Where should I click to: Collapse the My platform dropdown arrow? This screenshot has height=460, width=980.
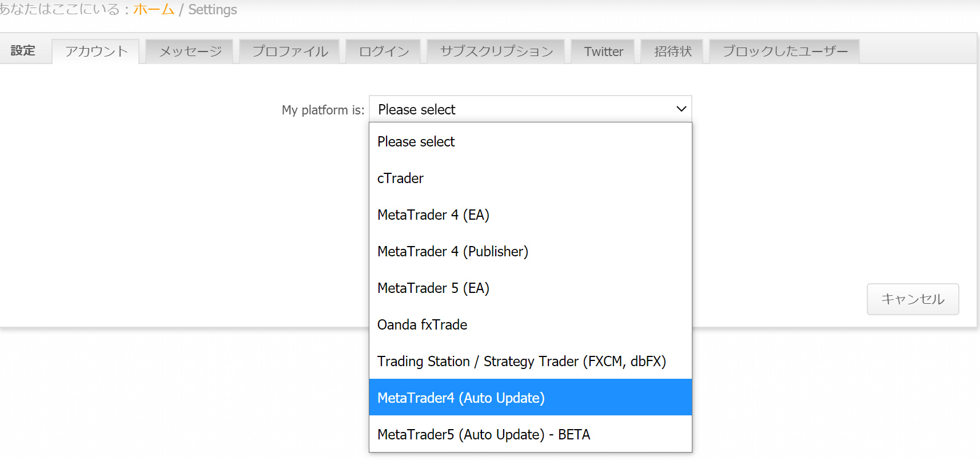click(681, 109)
